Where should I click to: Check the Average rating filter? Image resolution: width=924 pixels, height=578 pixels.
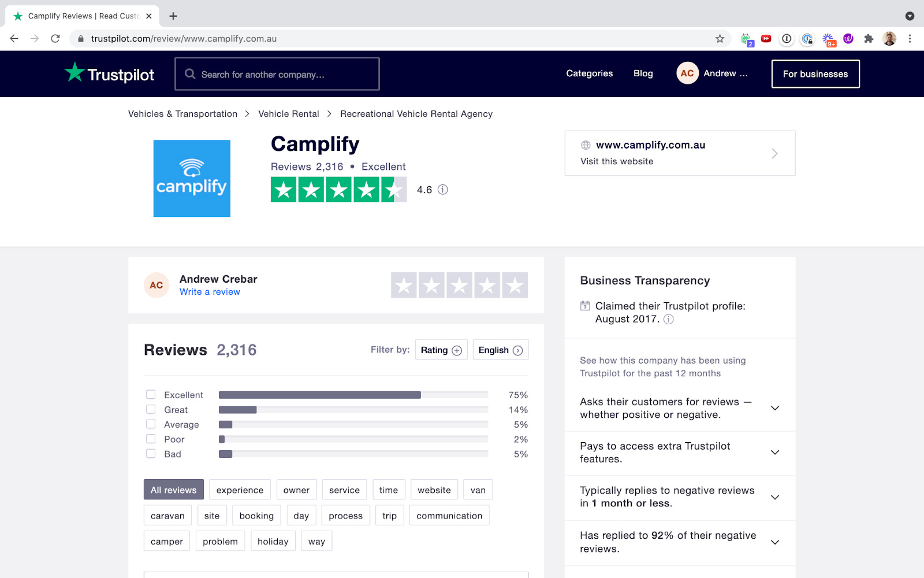(x=151, y=424)
